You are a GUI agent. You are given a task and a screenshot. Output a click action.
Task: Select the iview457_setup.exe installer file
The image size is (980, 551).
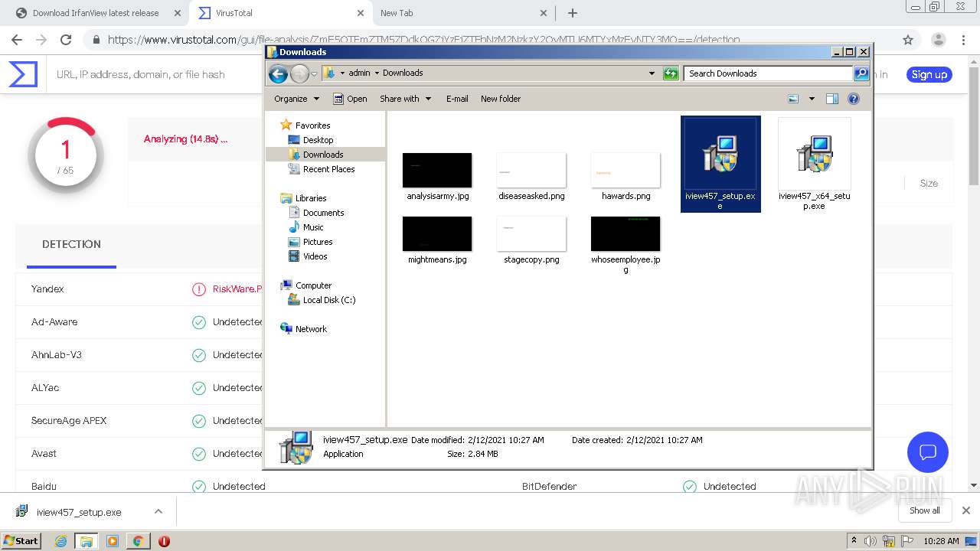point(720,164)
